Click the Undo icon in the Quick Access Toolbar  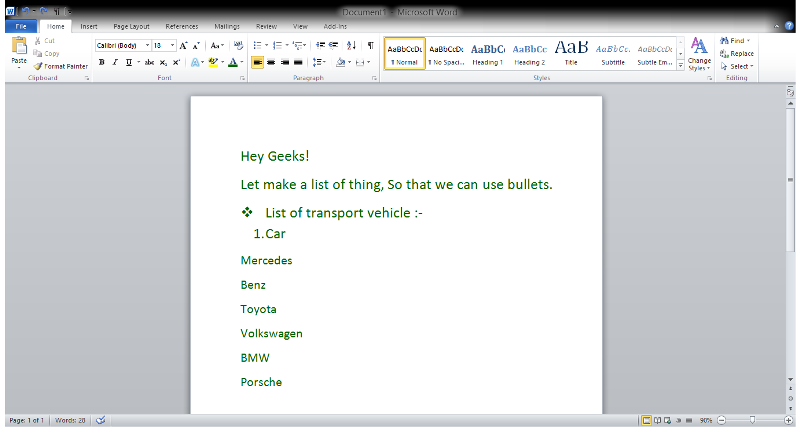(25, 11)
